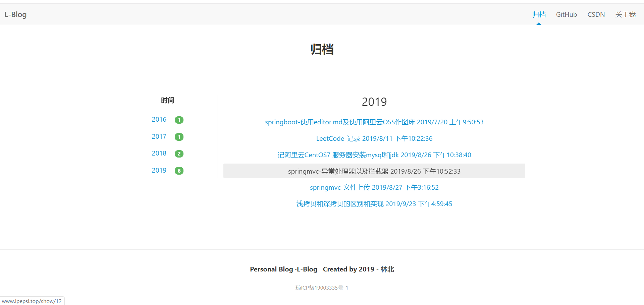The width and height of the screenshot is (644, 305).
Task: Select the year 2018 in the sidebar
Action: (159, 153)
